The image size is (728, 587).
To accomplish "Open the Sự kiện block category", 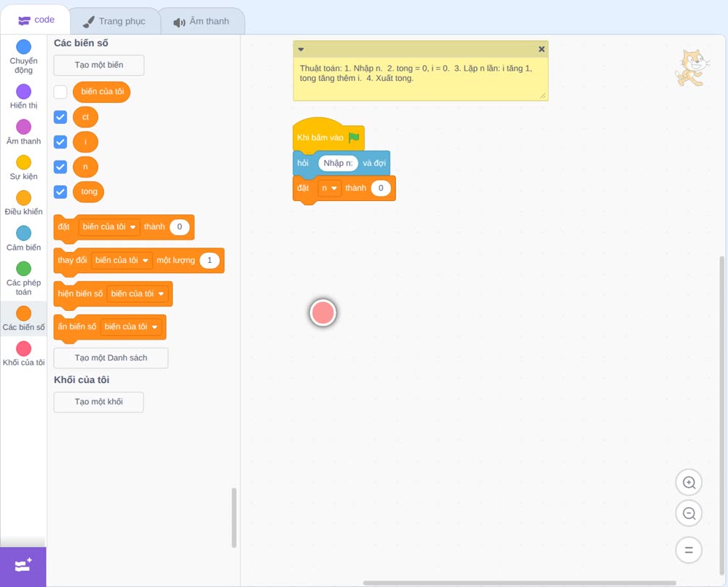I will [x=24, y=168].
